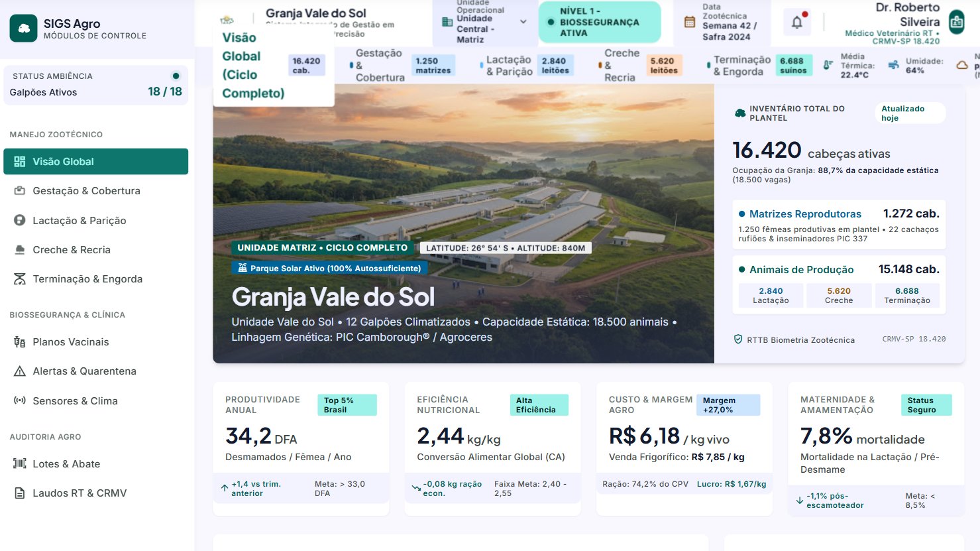This screenshot has width=980, height=551.
Task: Click the Margem +27,0% badge
Action: point(728,405)
